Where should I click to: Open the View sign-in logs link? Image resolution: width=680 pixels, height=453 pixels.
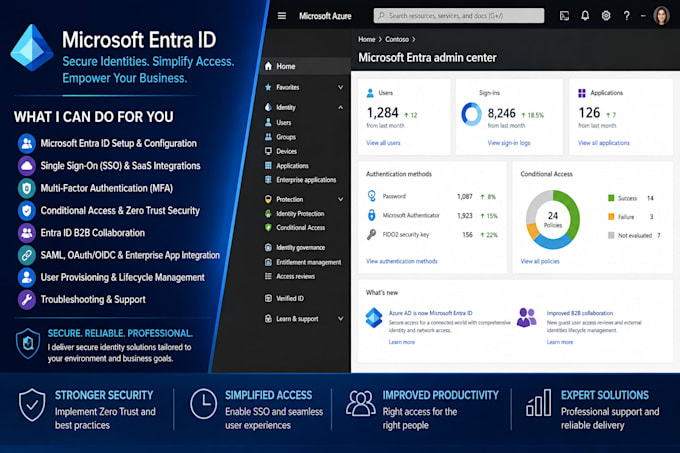point(509,143)
